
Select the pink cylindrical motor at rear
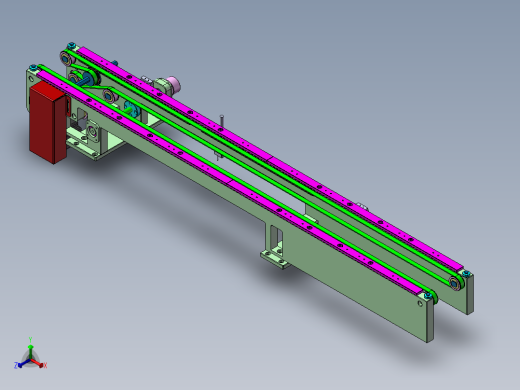(x=174, y=84)
